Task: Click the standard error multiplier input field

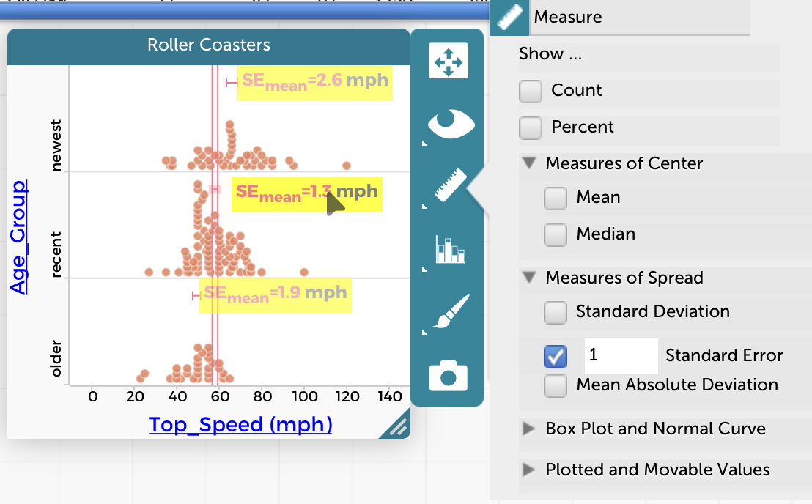Action: coord(620,355)
